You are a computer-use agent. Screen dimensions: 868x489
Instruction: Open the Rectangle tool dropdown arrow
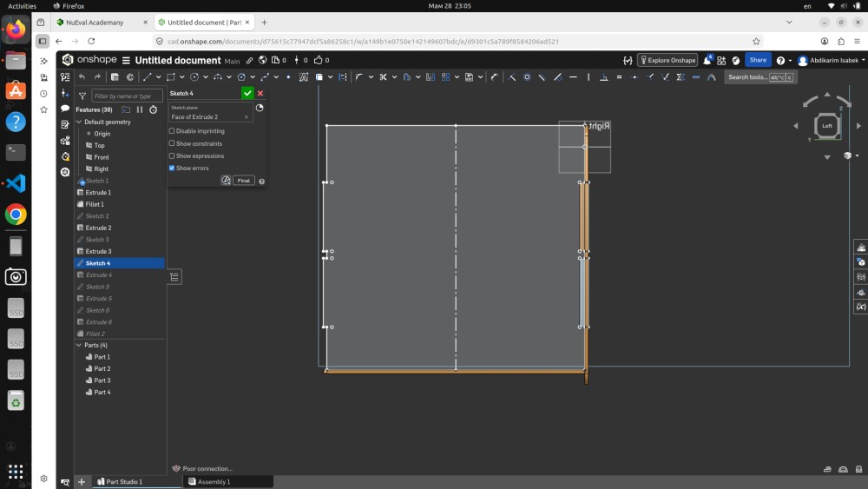click(x=181, y=77)
